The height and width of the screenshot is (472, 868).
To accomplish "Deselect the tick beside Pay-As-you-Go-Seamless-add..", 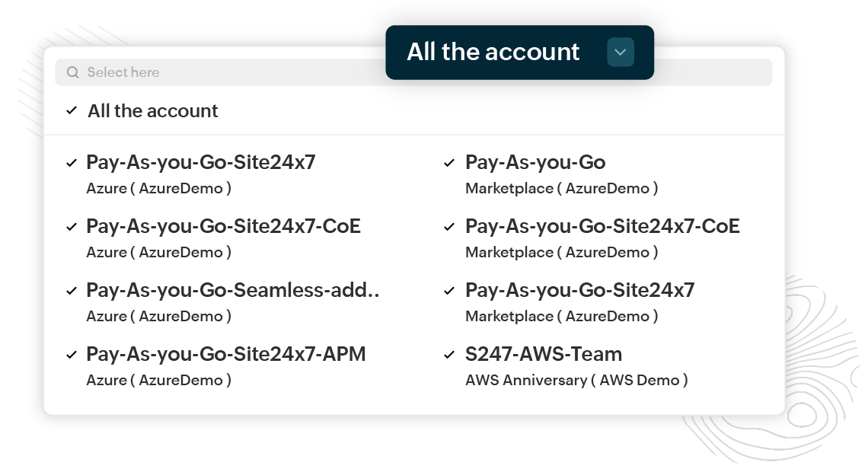I will click(72, 290).
